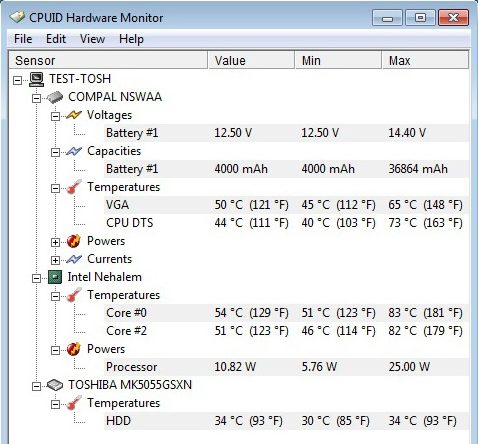
Task: Click the CPUID Hardware Monitor title bar icon
Action: point(17,17)
